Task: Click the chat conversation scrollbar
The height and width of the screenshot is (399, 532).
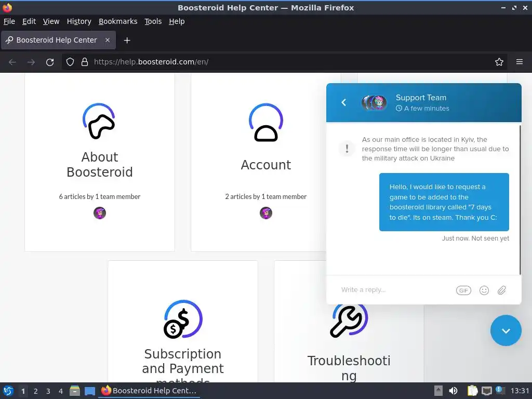Action: pyautogui.click(x=520, y=200)
